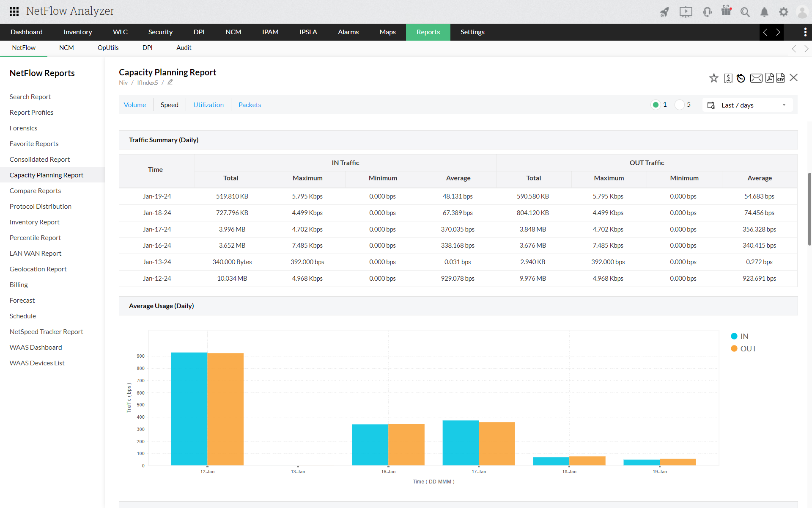Screen dimensions: 812x508
Task: Open the scheduled report clock icon
Action: click(x=741, y=78)
